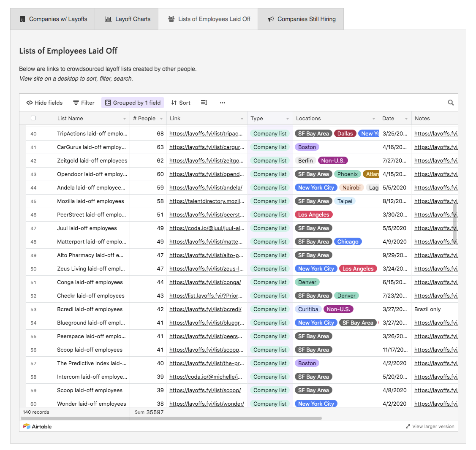
Task: Click the Boston tag in CarGurus row
Action: 307,147
